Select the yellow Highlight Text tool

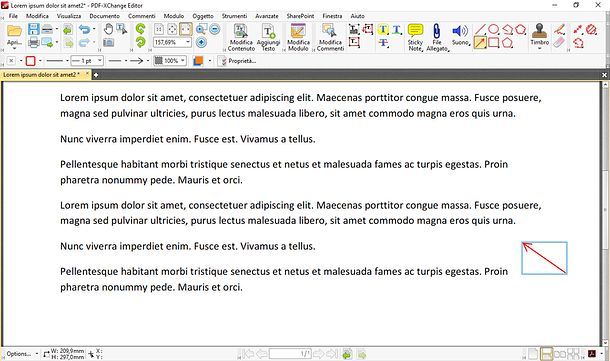pos(383,29)
